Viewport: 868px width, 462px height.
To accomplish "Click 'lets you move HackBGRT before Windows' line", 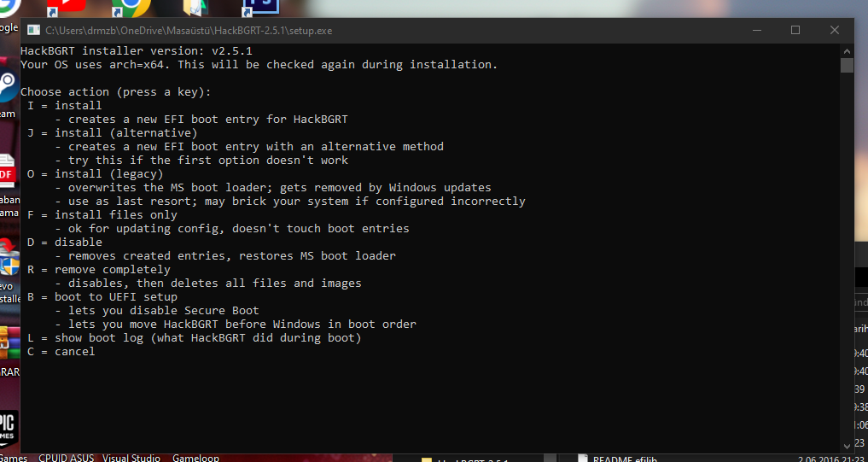I will coord(236,324).
